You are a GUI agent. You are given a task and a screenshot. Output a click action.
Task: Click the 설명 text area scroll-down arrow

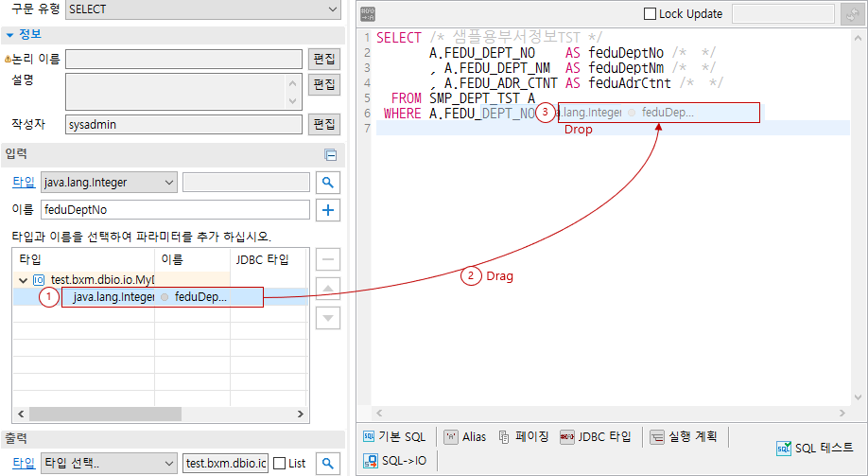pos(293,102)
